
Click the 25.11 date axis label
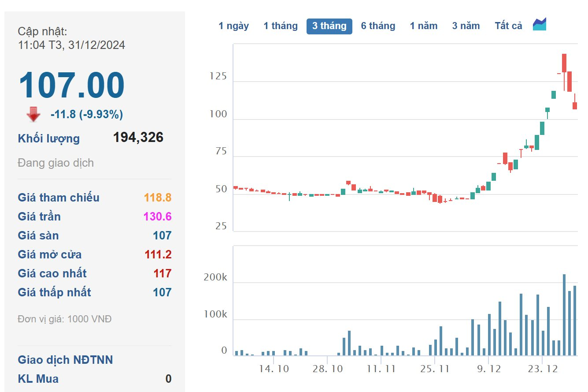click(434, 369)
